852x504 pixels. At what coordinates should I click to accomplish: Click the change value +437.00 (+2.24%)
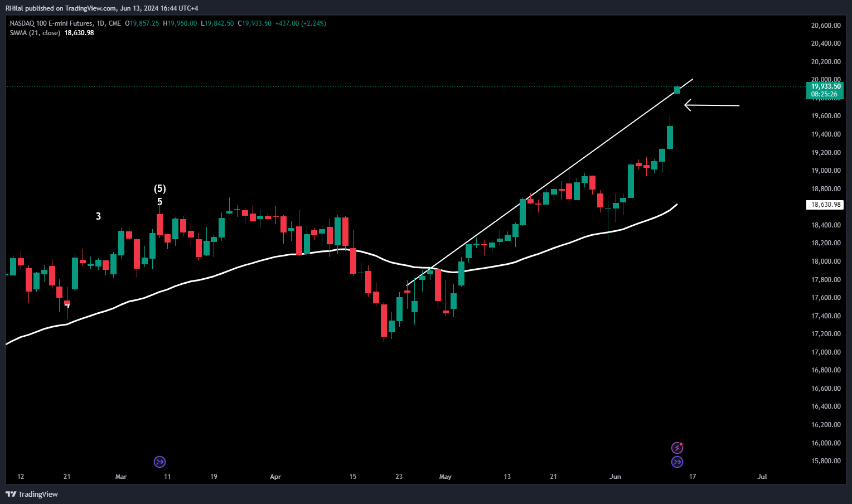point(301,23)
